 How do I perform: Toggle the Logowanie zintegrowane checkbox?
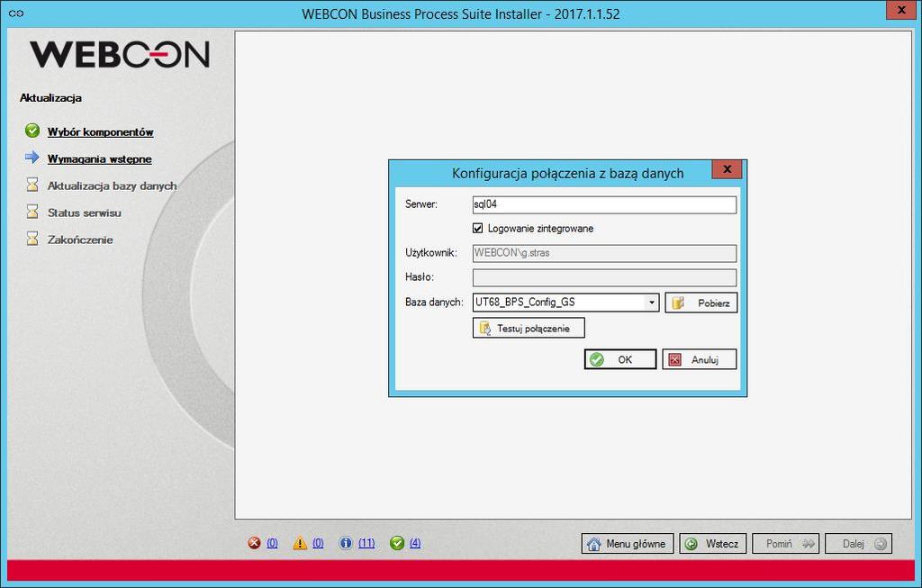coord(477,228)
